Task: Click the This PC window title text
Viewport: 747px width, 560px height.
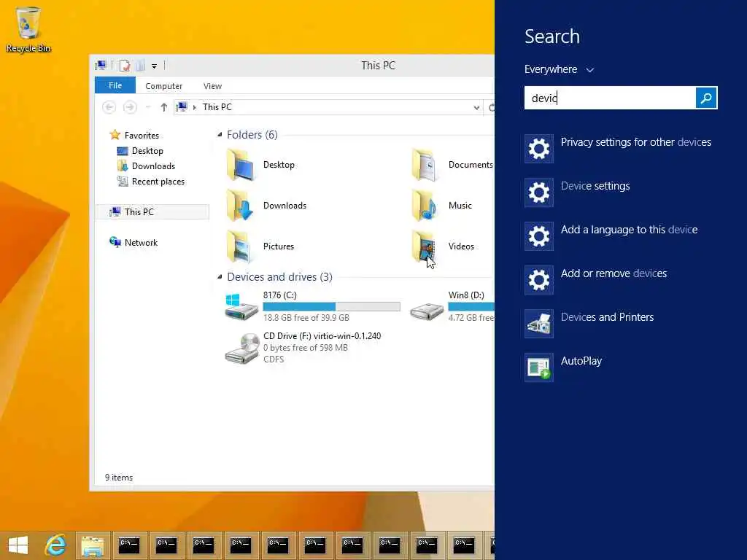Action: [x=379, y=66]
